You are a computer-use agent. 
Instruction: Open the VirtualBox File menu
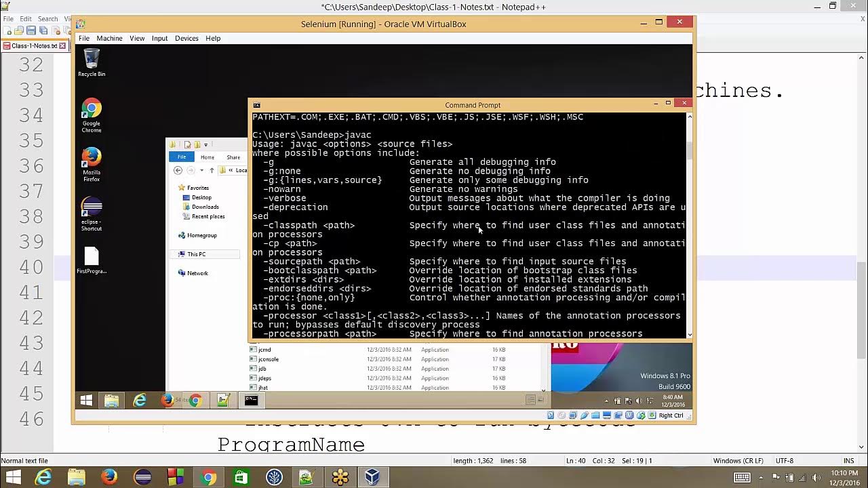84,38
